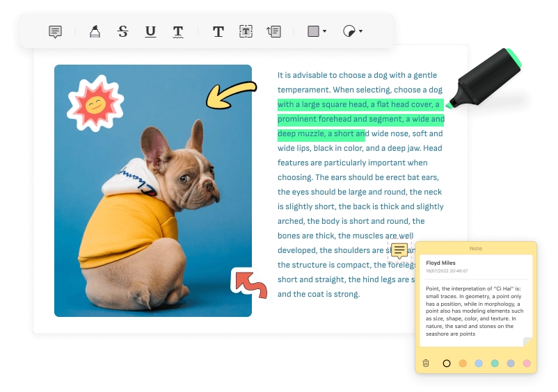Choose the underline annotation tool
558x392 pixels.
tap(150, 31)
